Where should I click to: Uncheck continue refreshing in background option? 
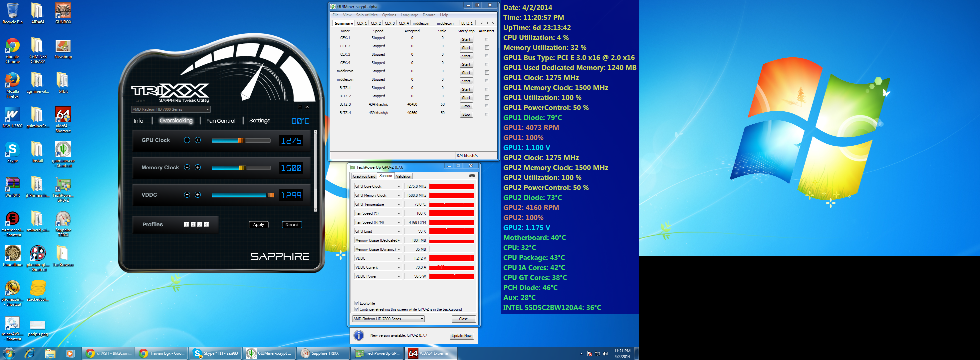click(357, 309)
